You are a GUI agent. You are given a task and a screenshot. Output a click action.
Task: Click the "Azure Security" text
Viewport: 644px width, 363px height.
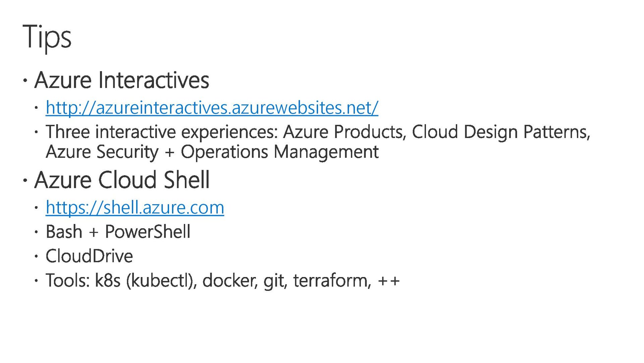pyautogui.click(x=102, y=152)
